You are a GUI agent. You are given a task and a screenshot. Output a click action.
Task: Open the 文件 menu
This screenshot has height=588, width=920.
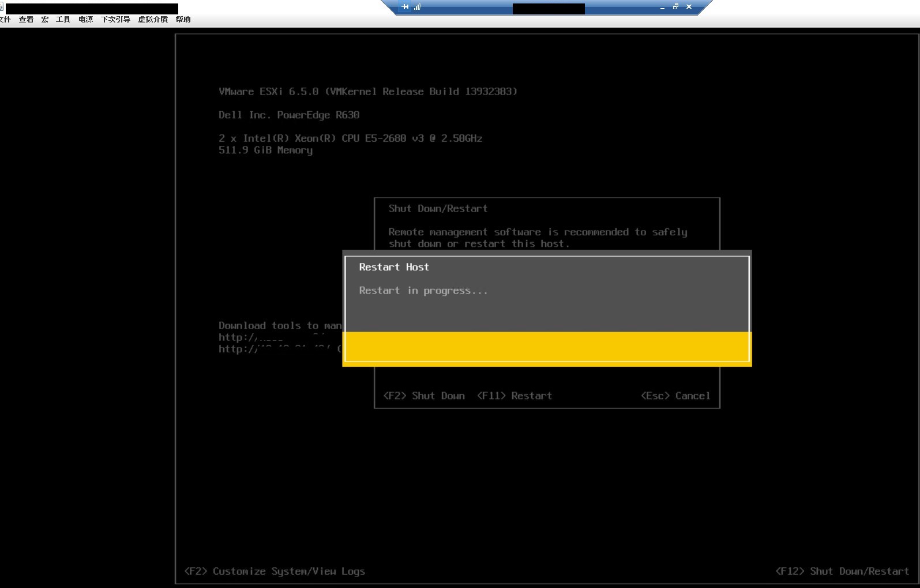click(x=5, y=19)
